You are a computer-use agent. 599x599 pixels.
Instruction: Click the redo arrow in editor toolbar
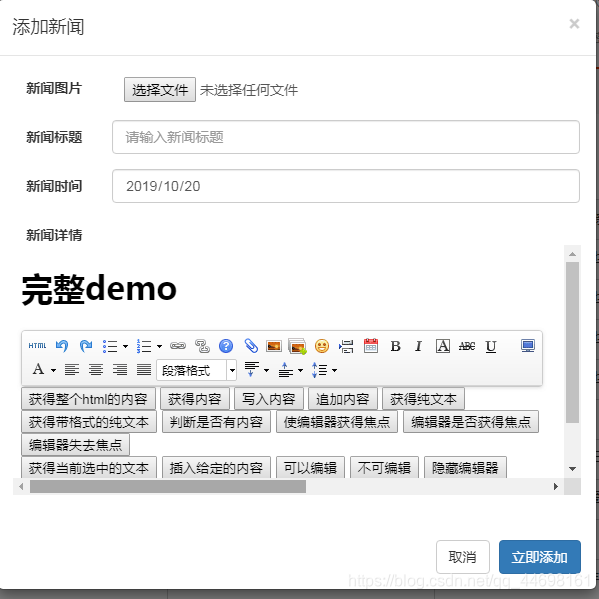[86, 346]
